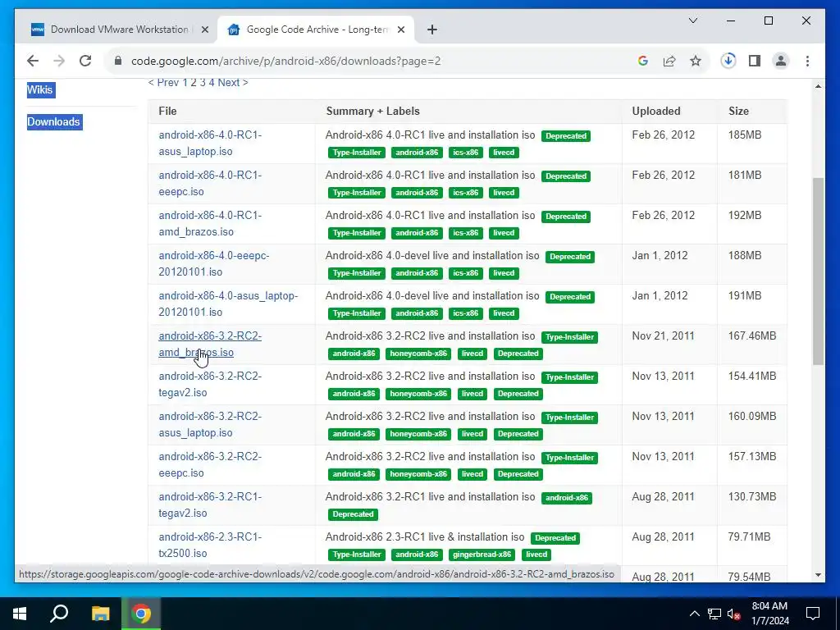Click the Nov 21, 2011 upload date
Viewport: 840px width, 630px height.
(x=663, y=336)
